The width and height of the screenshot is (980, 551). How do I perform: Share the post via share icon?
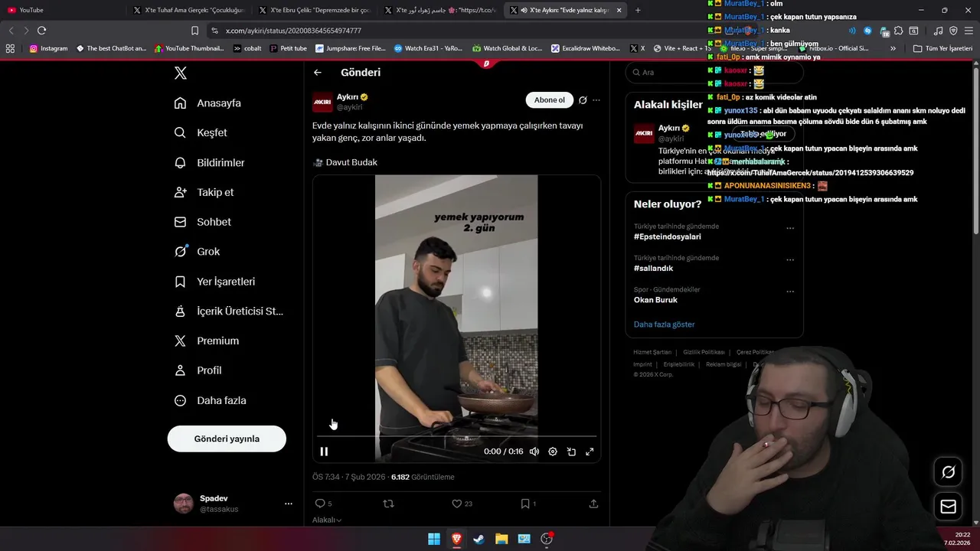tap(593, 504)
